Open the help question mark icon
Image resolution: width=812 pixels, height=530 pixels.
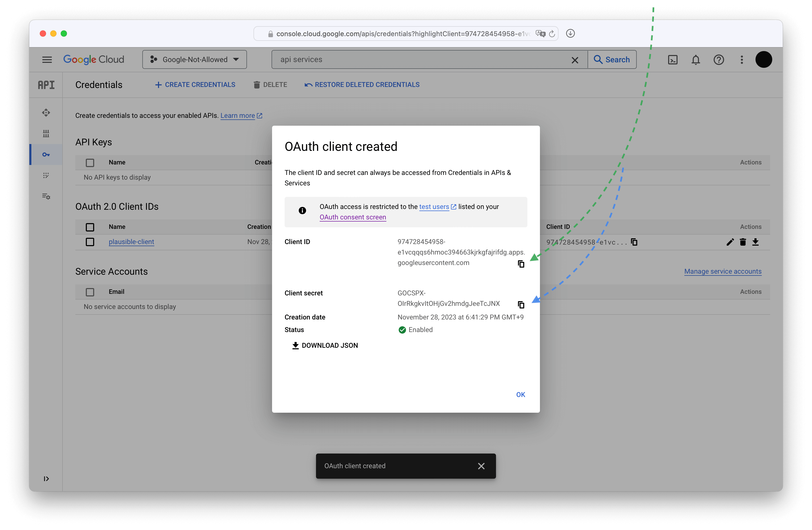point(719,60)
